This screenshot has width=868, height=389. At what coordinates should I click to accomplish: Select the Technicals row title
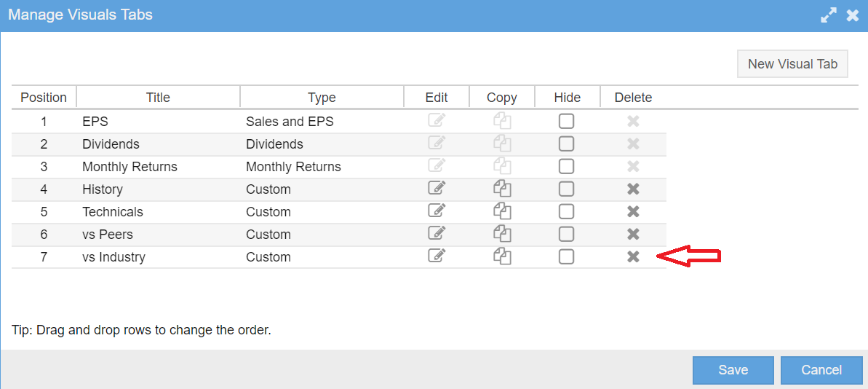(x=112, y=212)
